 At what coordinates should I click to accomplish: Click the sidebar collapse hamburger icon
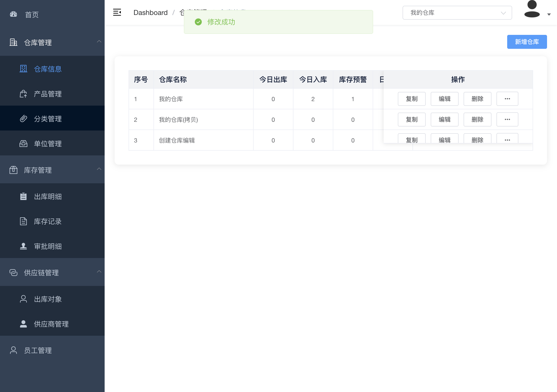click(117, 12)
